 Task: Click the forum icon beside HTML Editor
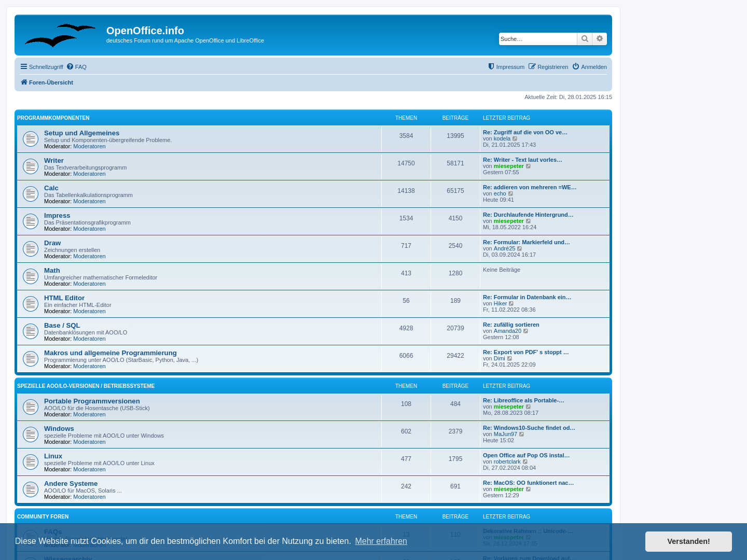31,304
